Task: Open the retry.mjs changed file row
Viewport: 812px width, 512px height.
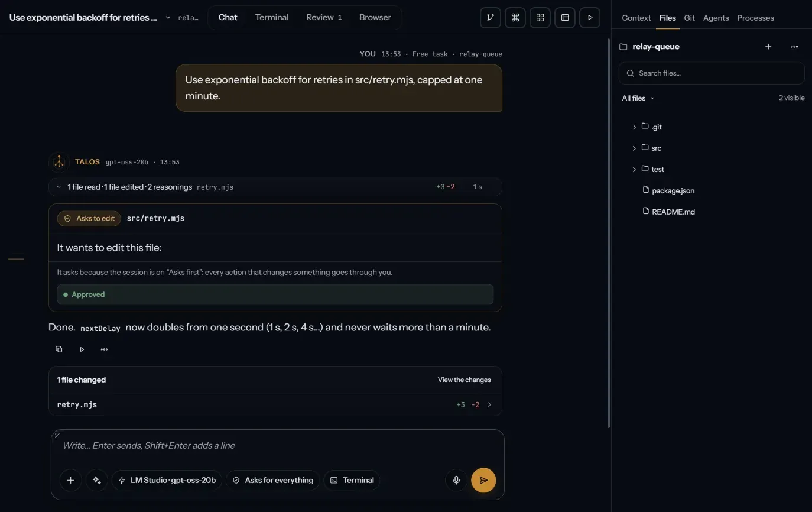Action: (x=275, y=405)
